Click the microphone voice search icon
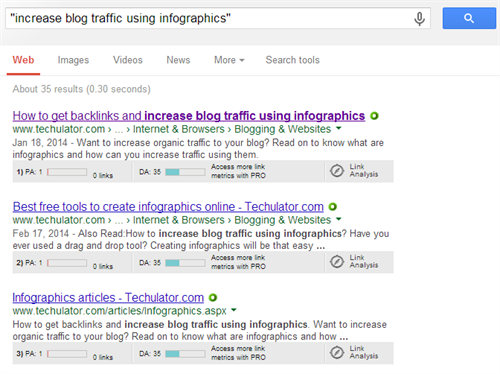This screenshot has height=374, width=500. (x=419, y=19)
